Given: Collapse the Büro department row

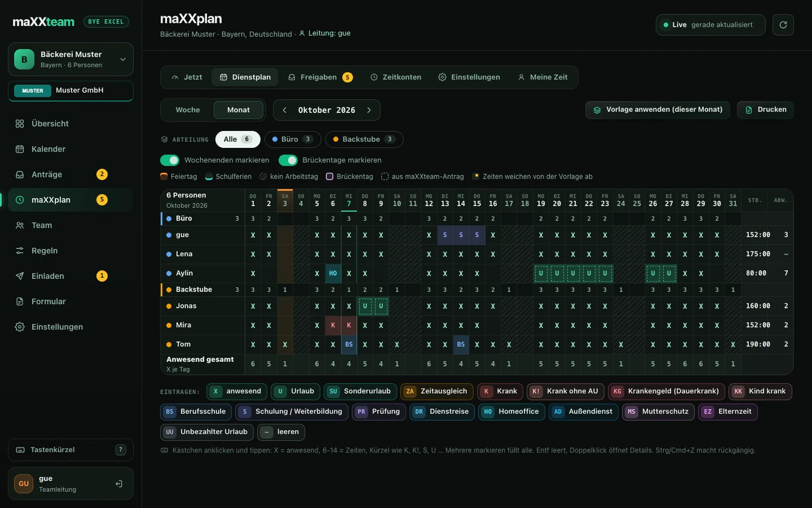Looking at the screenshot, I should [x=202, y=218].
